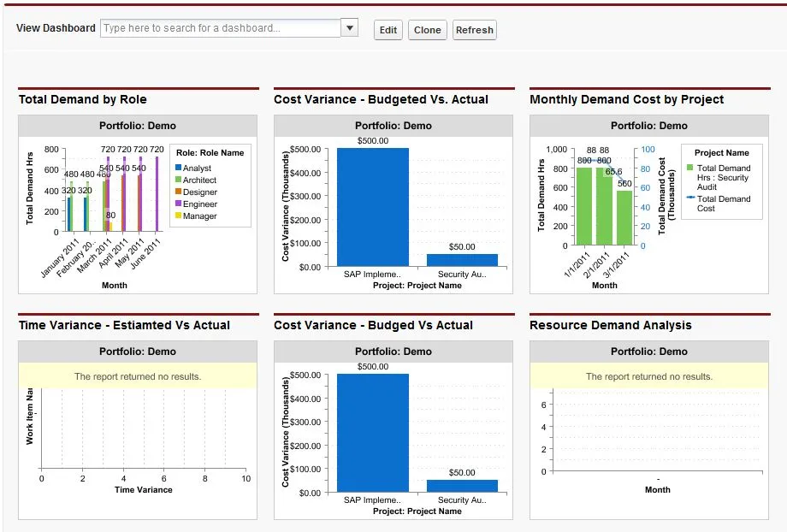Click the Designer orange legend swatch
The image size is (787, 532).
pyautogui.click(x=178, y=192)
